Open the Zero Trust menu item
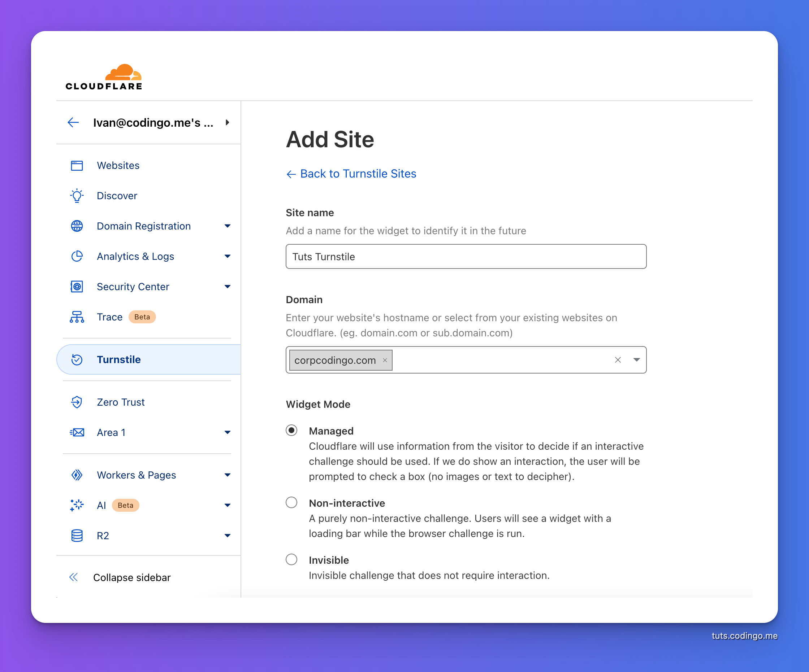The height and width of the screenshot is (672, 809). [x=148, y=402]
